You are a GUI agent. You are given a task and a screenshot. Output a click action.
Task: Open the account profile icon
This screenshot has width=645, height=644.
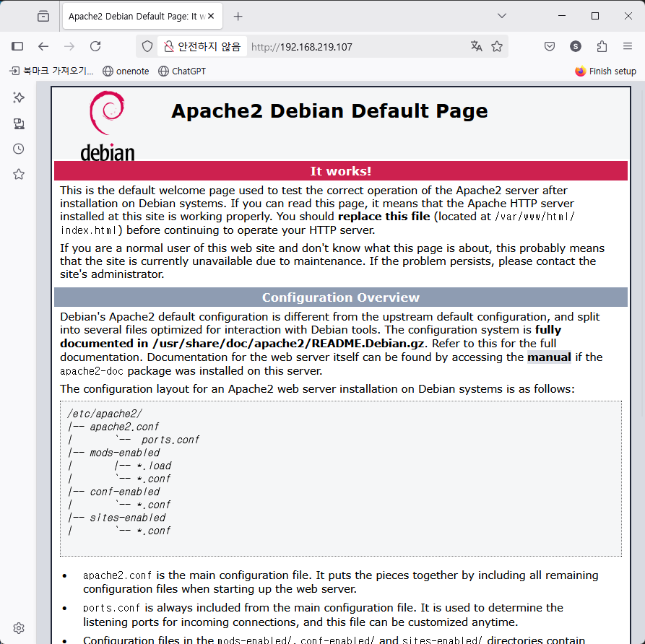pyautogui.click(x=576, y=46)
